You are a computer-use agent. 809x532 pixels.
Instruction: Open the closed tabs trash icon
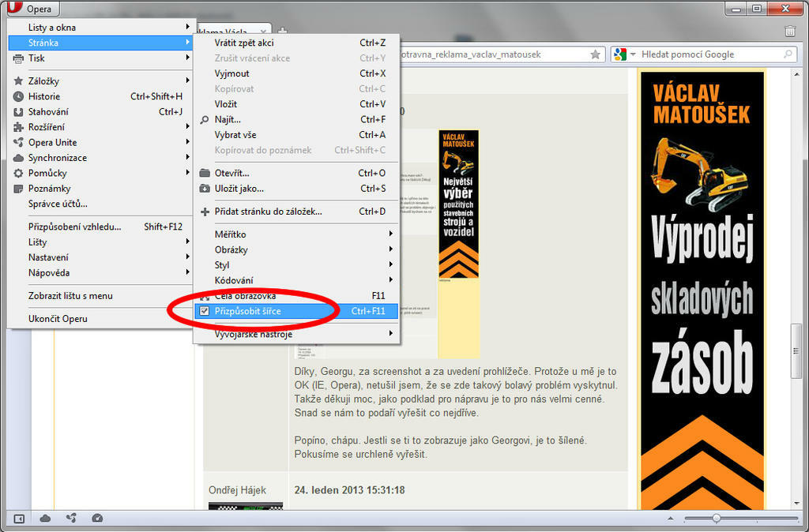[x=790, y=31]
